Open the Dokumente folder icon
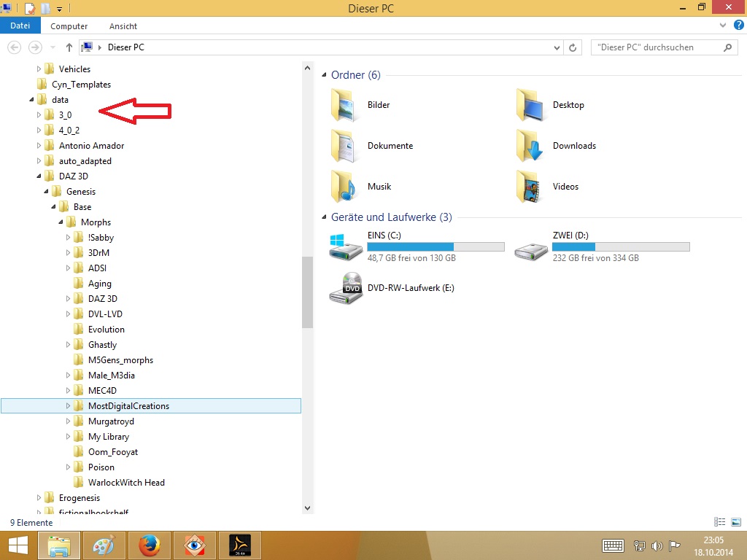747x560 pixels. pyautogui.click(x=344, y=146)
